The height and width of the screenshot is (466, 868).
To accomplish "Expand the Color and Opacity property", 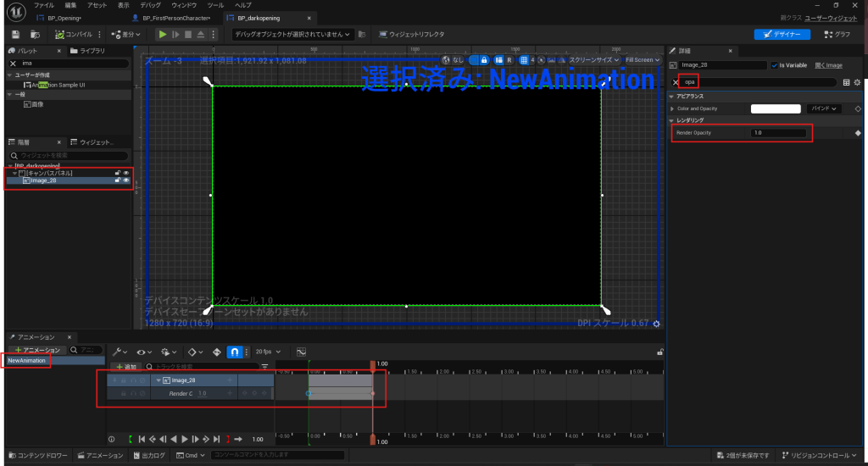I will [x=673, y=108].
